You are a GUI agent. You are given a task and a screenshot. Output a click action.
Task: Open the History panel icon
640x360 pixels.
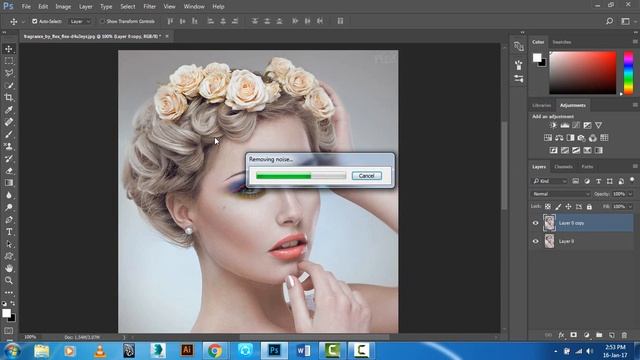tap(519, 47)
